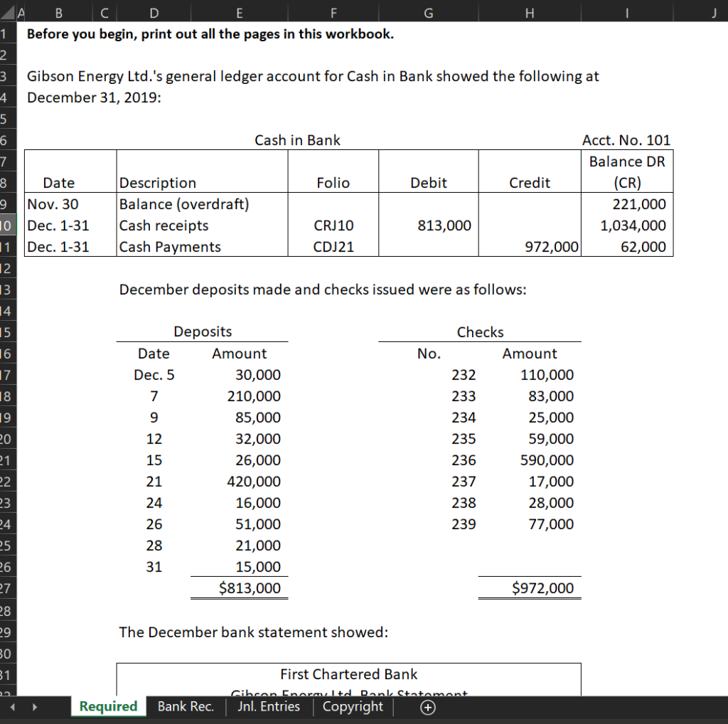
Task: Select column I header
Action: click(627, 13)
